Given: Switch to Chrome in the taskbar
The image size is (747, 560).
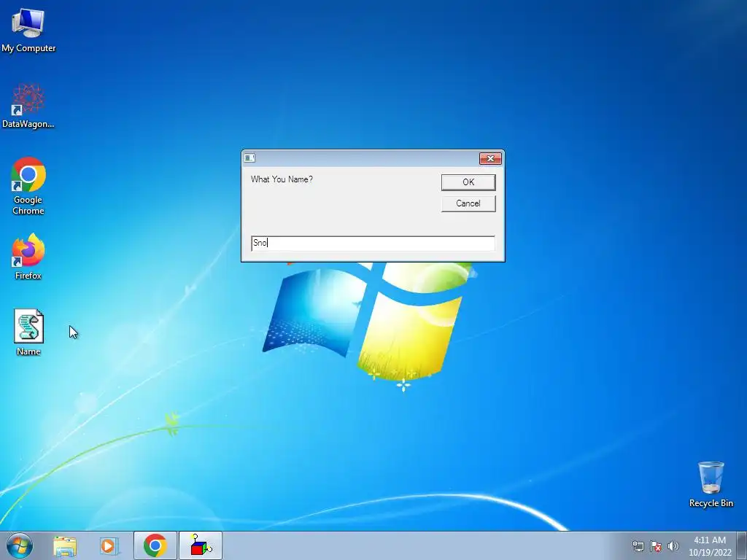Looking at the screenshot, I should click(155, 545).
